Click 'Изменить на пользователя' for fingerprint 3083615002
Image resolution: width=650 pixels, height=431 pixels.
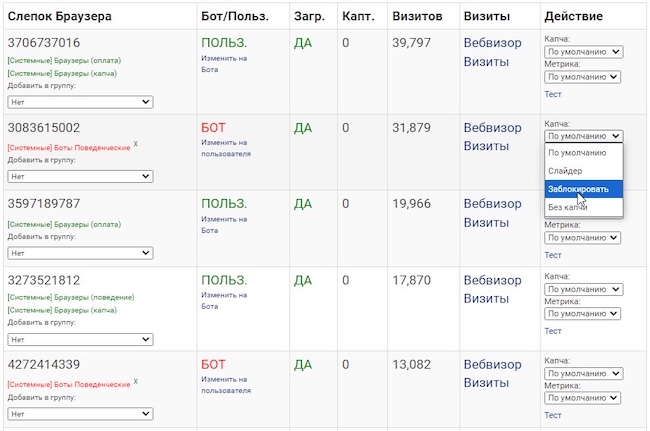[224, 148]
